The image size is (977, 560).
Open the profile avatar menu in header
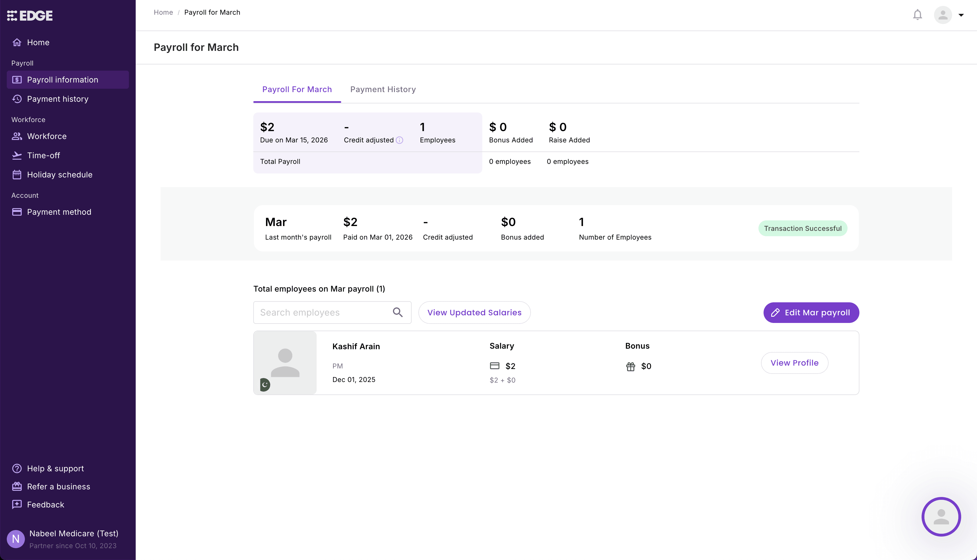pyautogui.click(x=942, y=15)
